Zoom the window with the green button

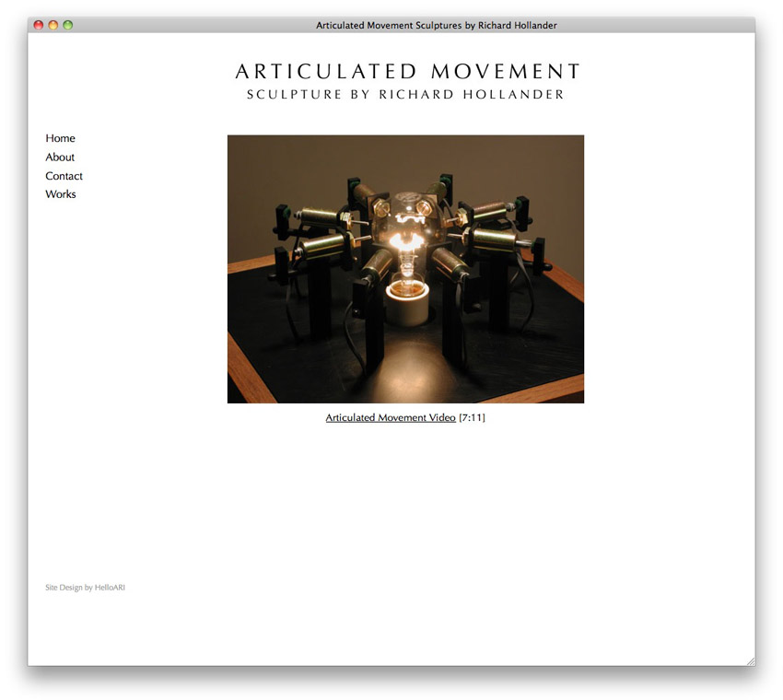tap(68, 25)
